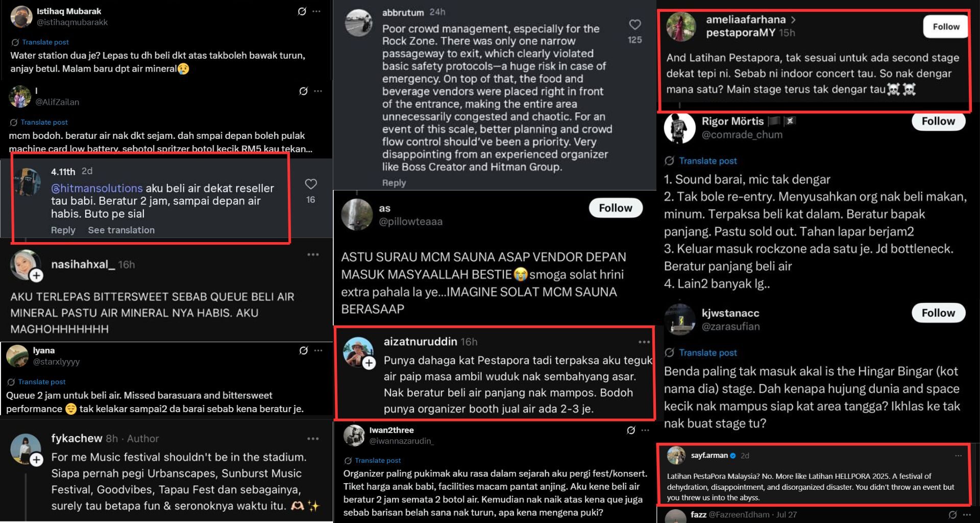Image resolution: width=980 pixels, height=523 pixels.
Task: Follow ameliaafarhana
Action: click(x=945, y=27)
